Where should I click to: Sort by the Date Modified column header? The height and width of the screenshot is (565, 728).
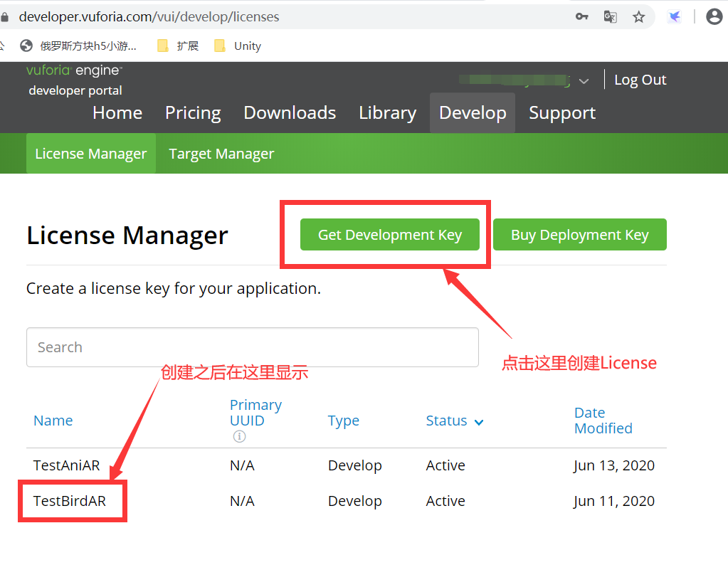coord(603,420)
